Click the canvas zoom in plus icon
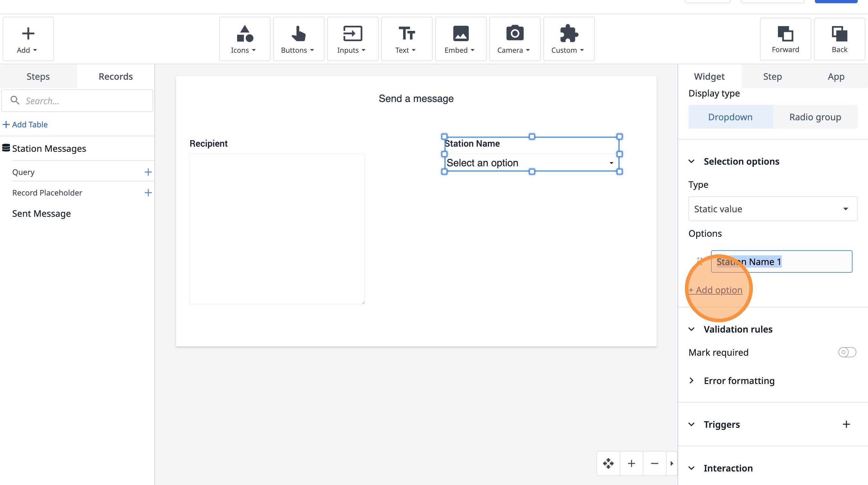The image size is (868, 485). 631,463
